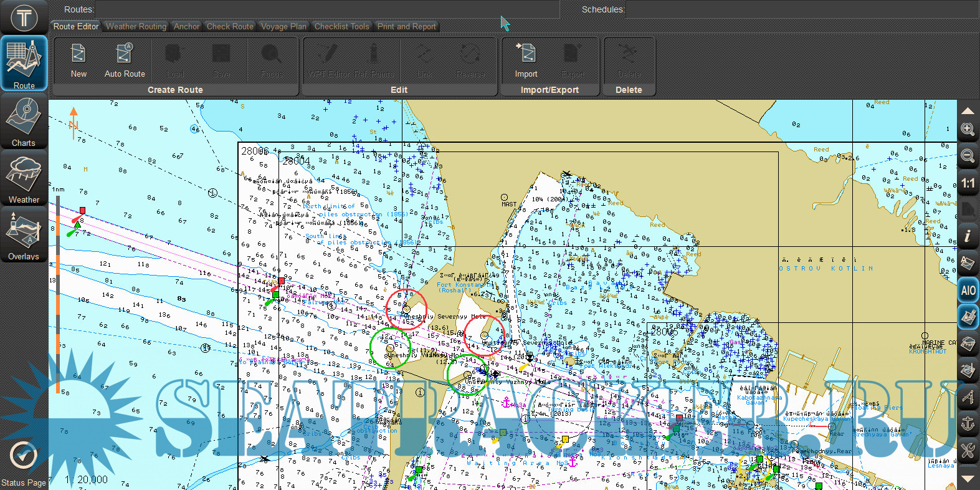This screenshot has height=490, width=980.
Task: Zoom out of the chart
Action: tap(968, 156)
